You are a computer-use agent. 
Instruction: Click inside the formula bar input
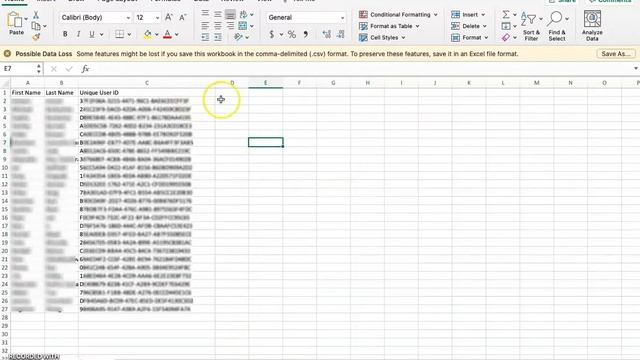[361, 69]
